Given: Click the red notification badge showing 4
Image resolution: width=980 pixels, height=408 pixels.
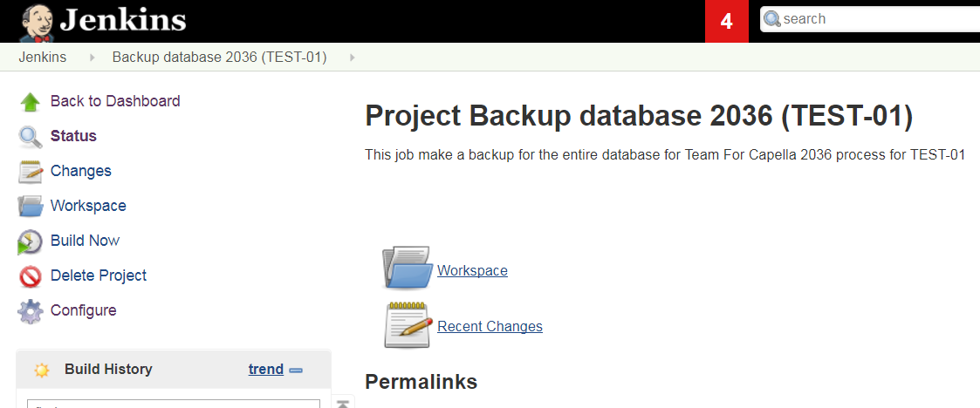Looking at the screenshot, I should [727, 22].
